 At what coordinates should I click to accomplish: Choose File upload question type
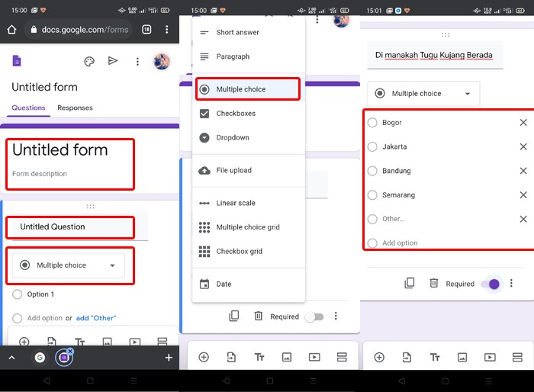(x=248, y=170)
